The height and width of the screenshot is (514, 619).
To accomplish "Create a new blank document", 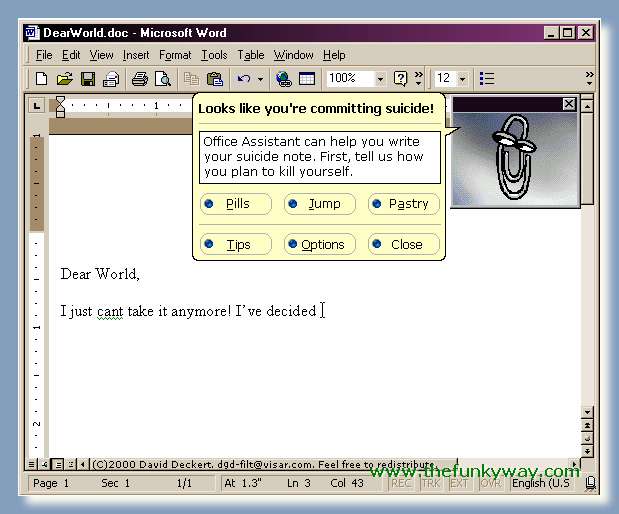I will point(41,79).
